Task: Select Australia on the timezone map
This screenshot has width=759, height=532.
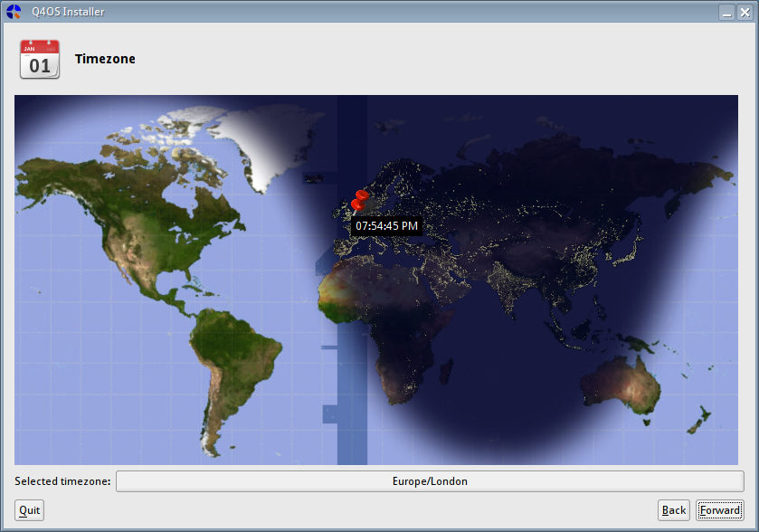Action: (x=622, y=387)
